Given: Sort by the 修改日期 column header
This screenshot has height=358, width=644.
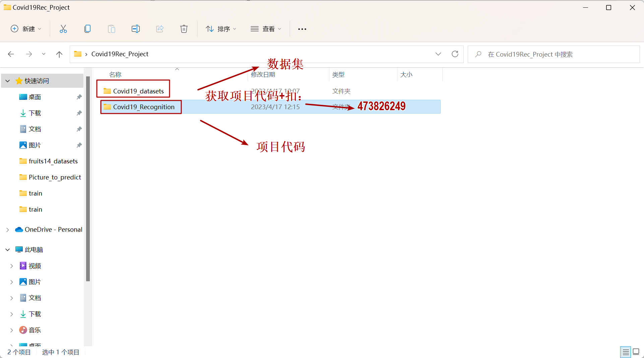Looking at the screenshot, I should click(263, 74).
